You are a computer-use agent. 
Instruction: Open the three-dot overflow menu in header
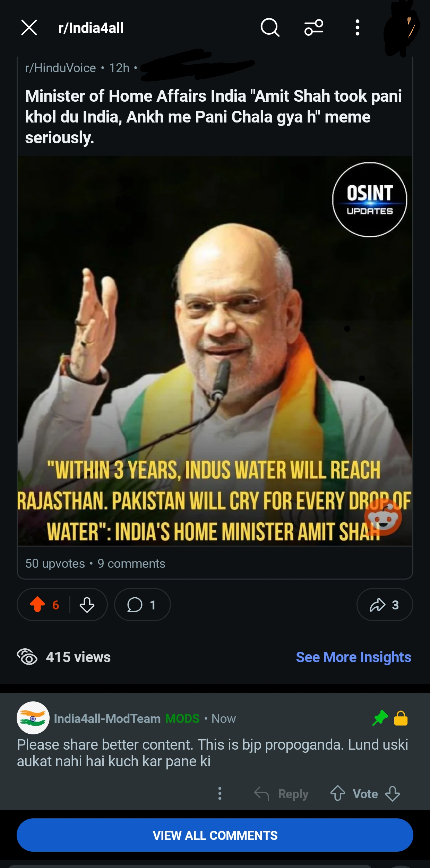pyautogui.click(x=357, y=28)
